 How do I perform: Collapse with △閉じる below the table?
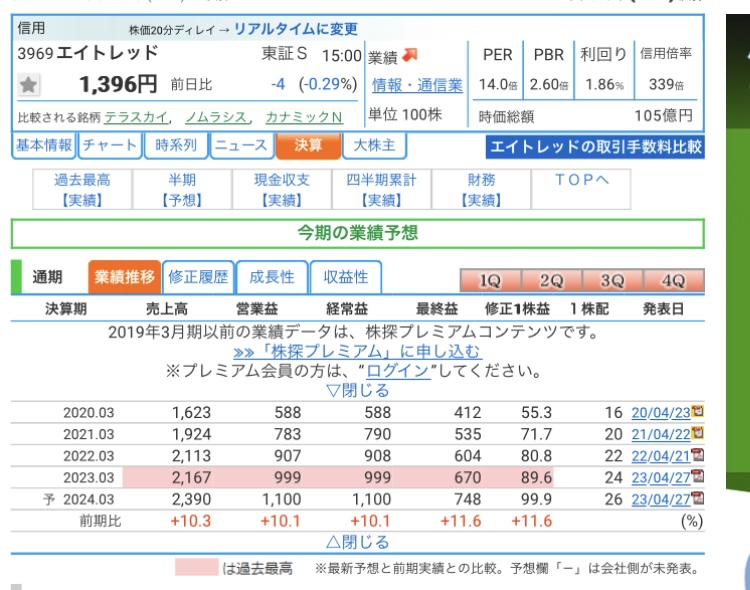(x=357, y=542)
